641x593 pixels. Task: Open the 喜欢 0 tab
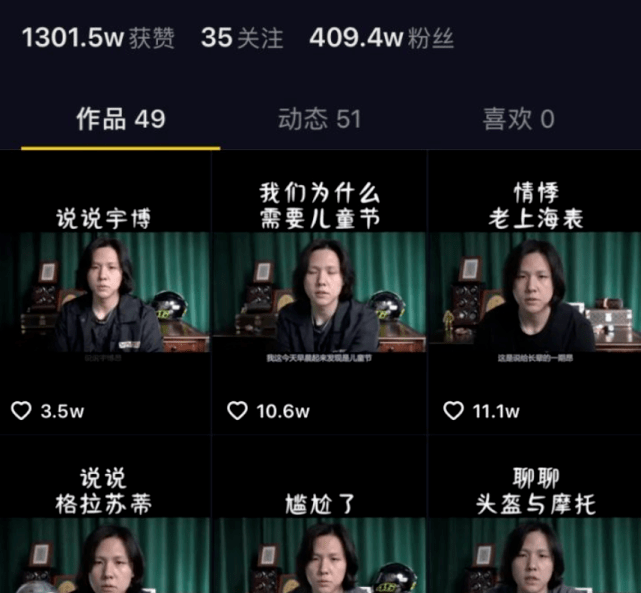pos(518,119)
